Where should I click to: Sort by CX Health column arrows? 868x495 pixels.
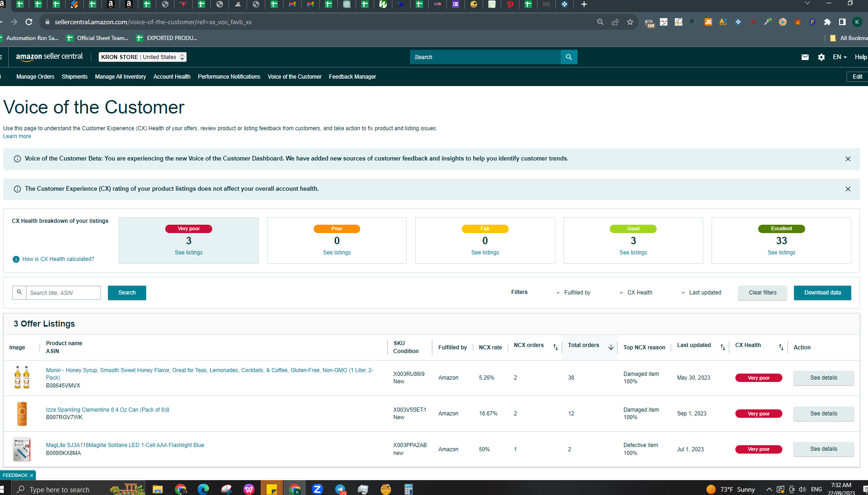pos(781,347)
